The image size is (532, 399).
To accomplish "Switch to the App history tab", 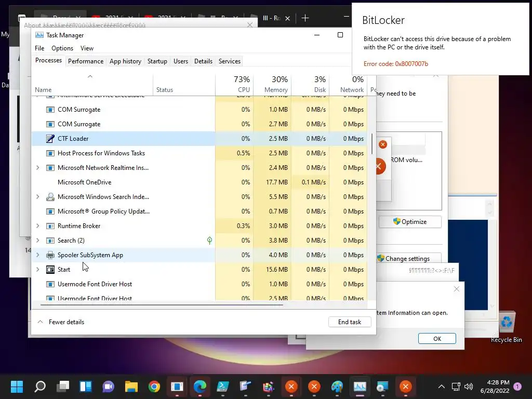I will click(x=125, y=61).
